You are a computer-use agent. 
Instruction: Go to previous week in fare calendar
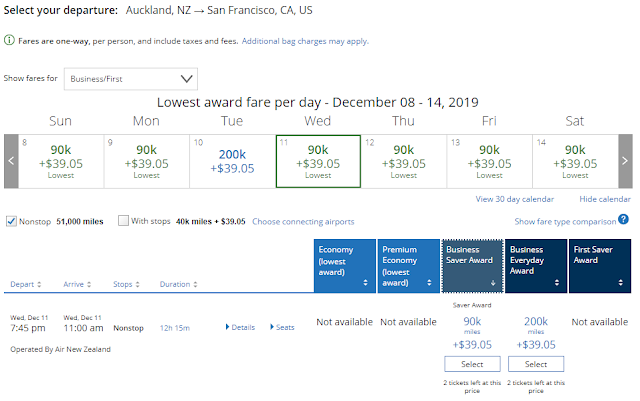click(11, 160)
